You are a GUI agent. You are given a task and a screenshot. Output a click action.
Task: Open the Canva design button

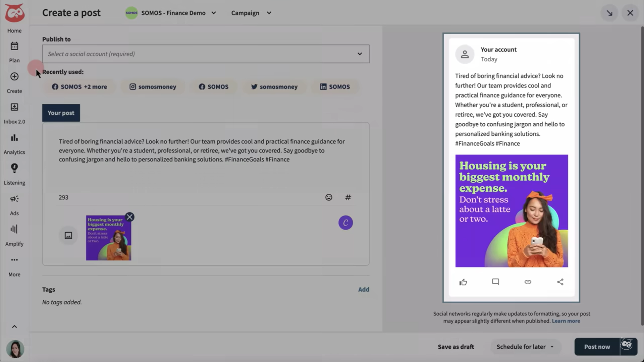(345, 223)
